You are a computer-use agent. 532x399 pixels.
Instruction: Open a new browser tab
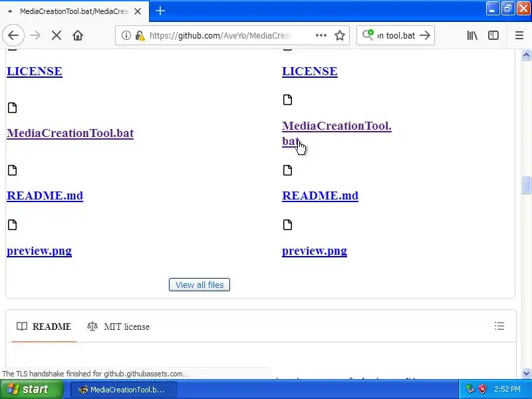[160, 11]
